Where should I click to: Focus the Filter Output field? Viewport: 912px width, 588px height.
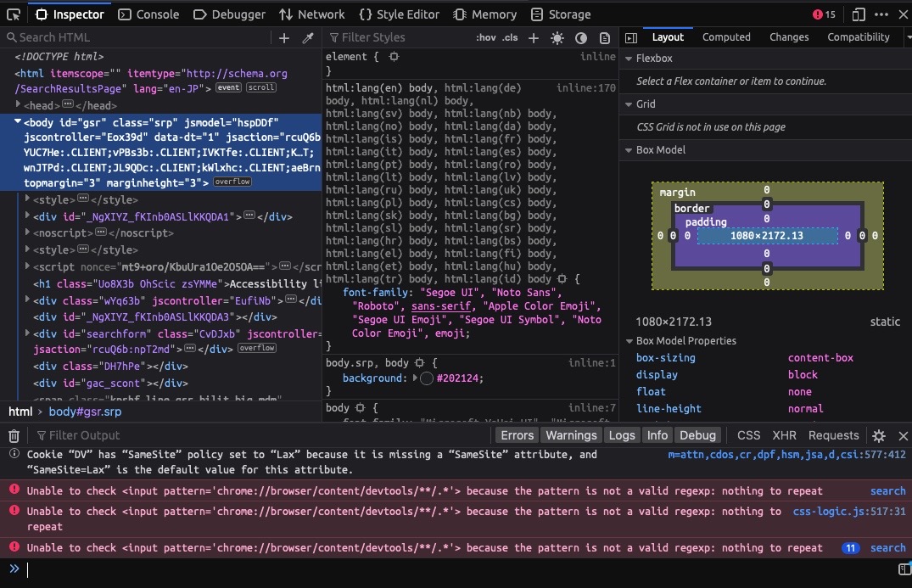pyautogui.click(x=262, y=435)
